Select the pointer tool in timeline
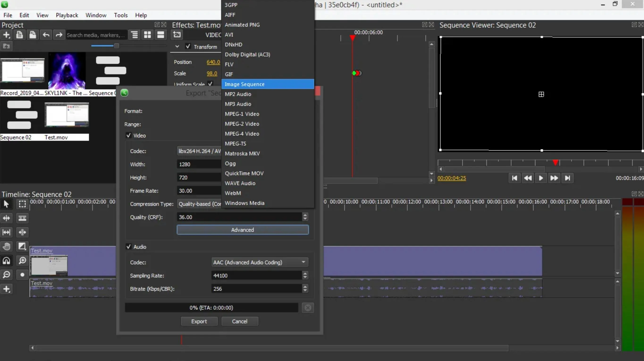This screenshot has height=361, width=644. [x=6, y=204]
